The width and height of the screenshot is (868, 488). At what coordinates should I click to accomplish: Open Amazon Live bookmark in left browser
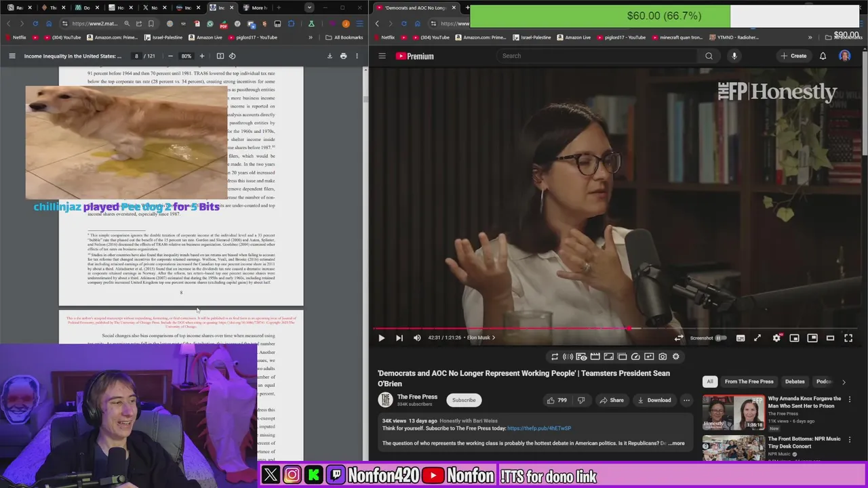point(205,37)
